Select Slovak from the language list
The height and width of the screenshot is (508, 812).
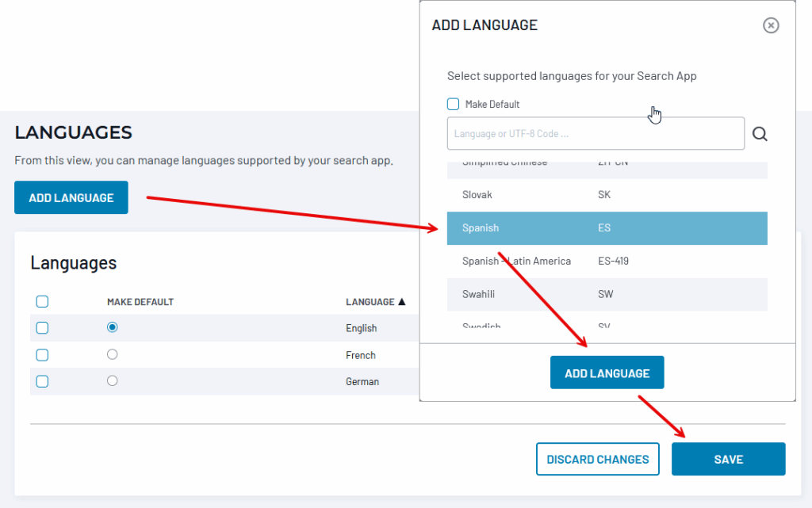coord(607,194)
